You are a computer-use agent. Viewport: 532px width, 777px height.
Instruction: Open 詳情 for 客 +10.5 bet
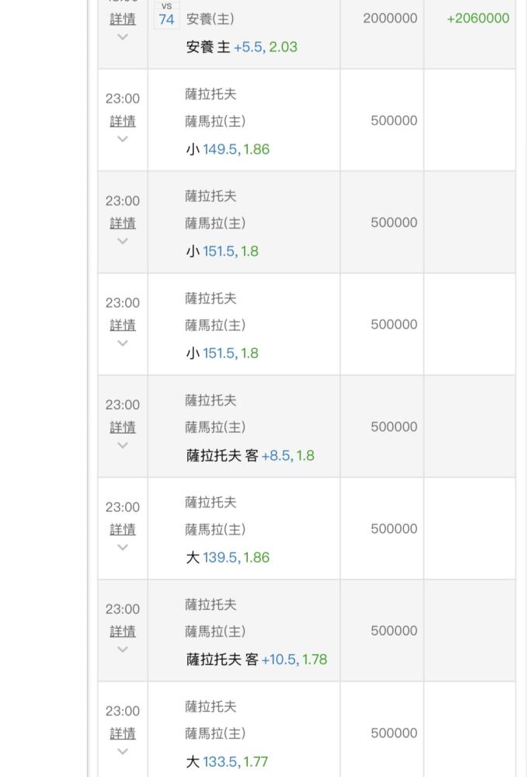point(123,631)
